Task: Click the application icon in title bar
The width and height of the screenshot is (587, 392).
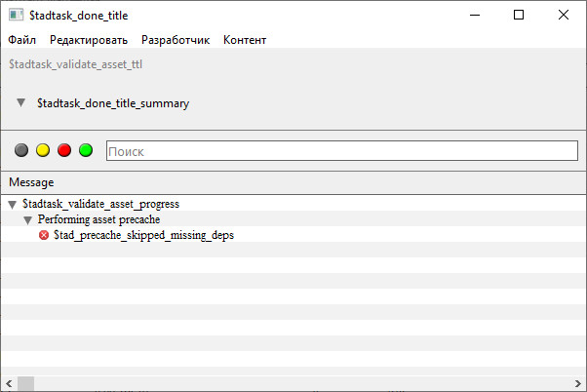Action: (x=17, y=15)
